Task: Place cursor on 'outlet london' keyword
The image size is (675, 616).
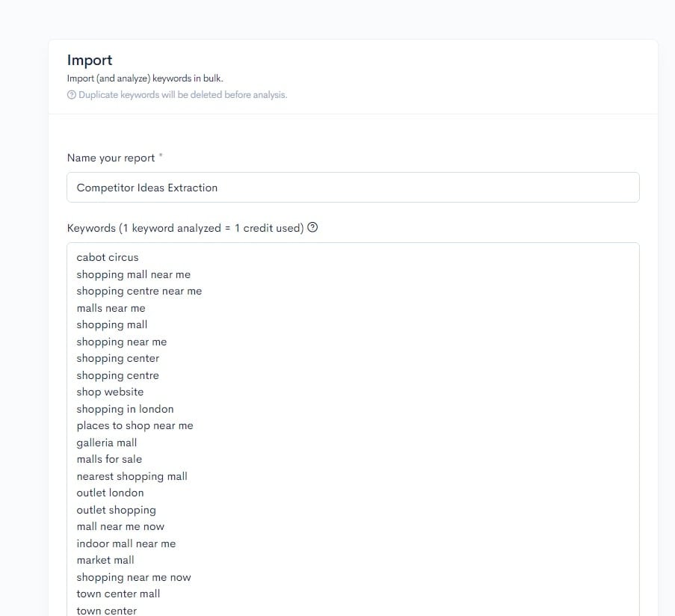Action: [110, 493]
